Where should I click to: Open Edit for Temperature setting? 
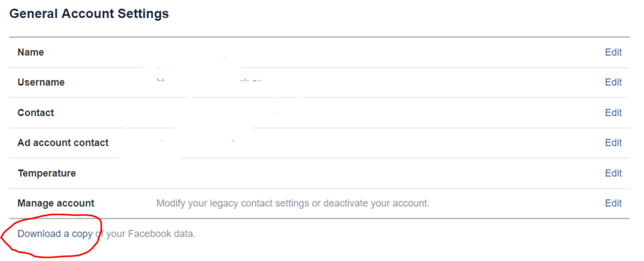tap(613, 173)
